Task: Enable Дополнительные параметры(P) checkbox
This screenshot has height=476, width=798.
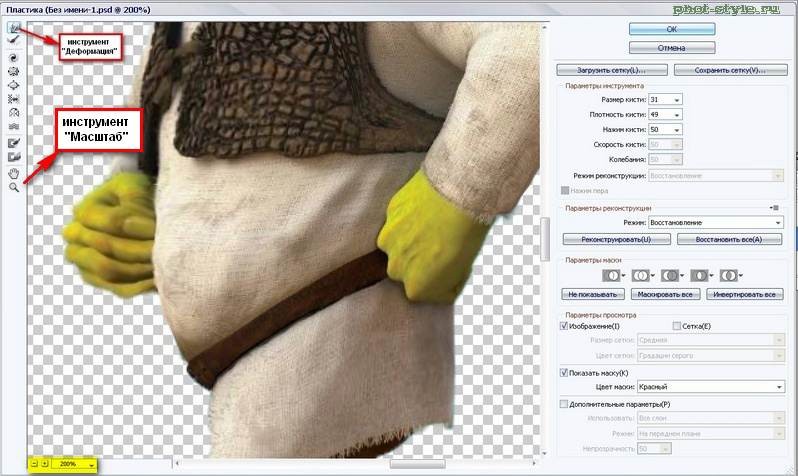Action: pyautogui.click(x=564, y=404)
